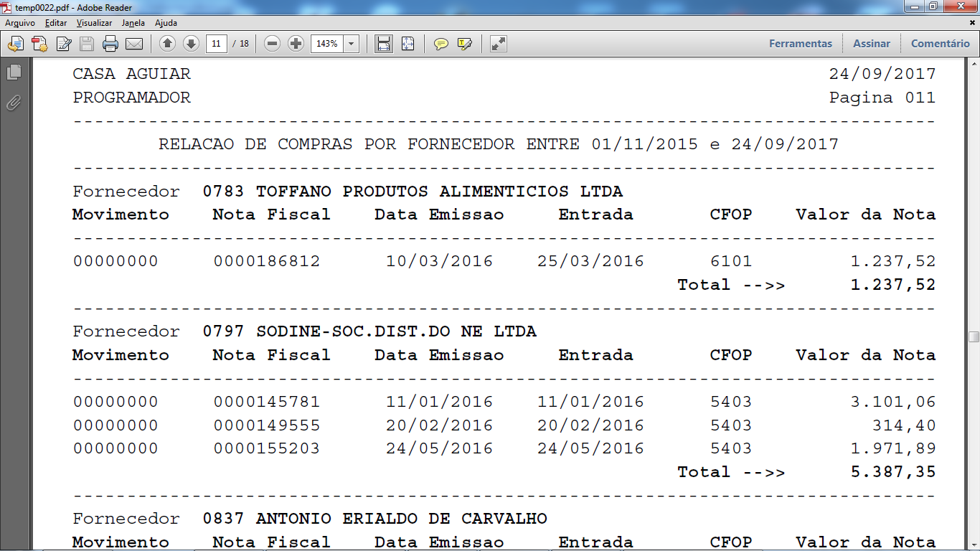Click the convert file to PDF icon

pyautogui.click(x=39, y=44)
